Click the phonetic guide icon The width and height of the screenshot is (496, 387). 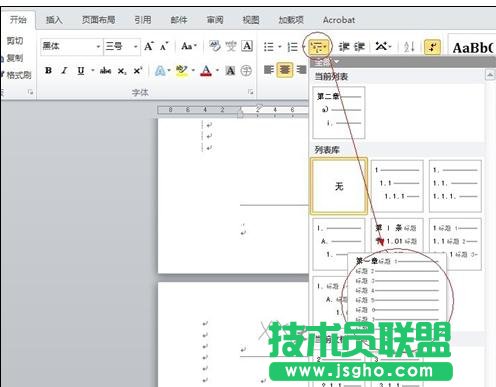(231, 46)
